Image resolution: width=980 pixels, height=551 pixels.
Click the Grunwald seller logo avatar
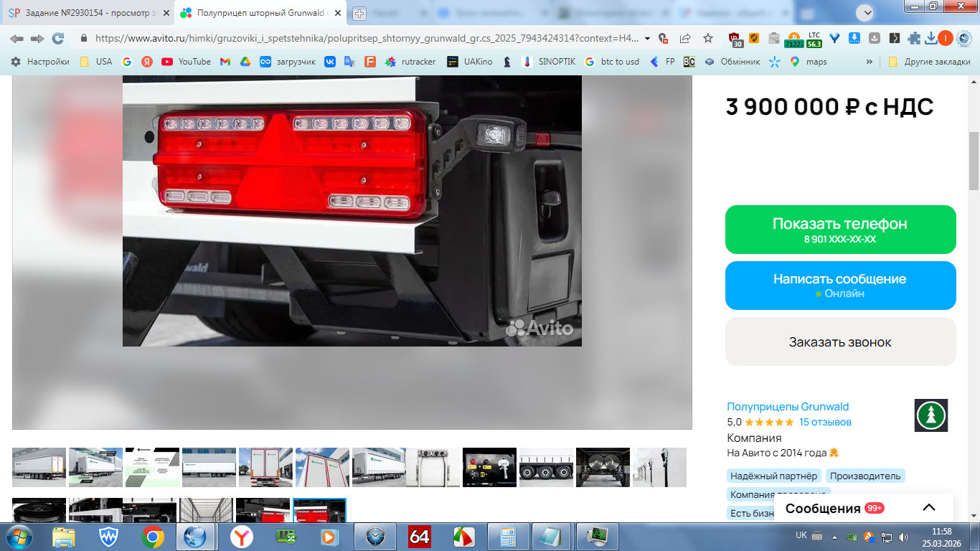coord(931,415)
